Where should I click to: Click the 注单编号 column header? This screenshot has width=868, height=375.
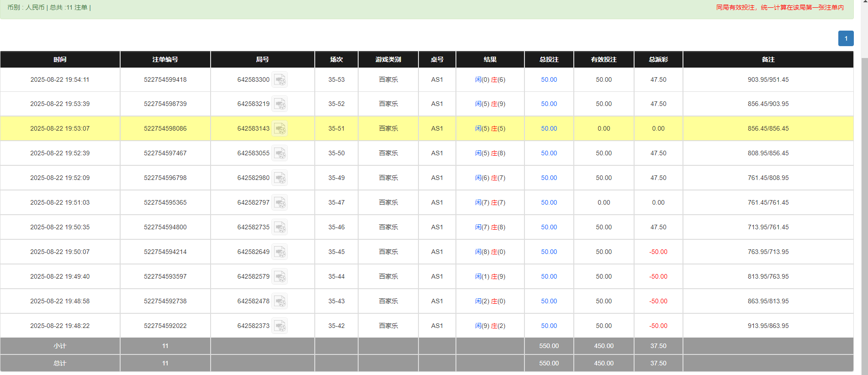(165, 59)
